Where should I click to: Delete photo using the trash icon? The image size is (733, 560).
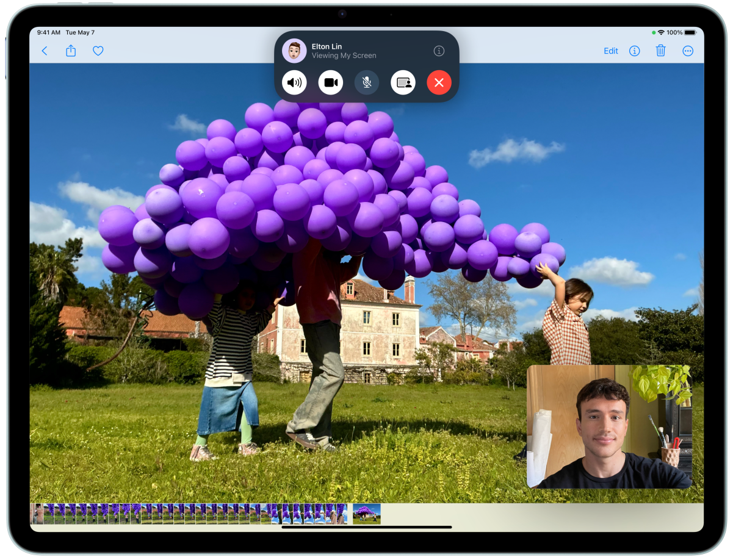[x=660, y=51]
